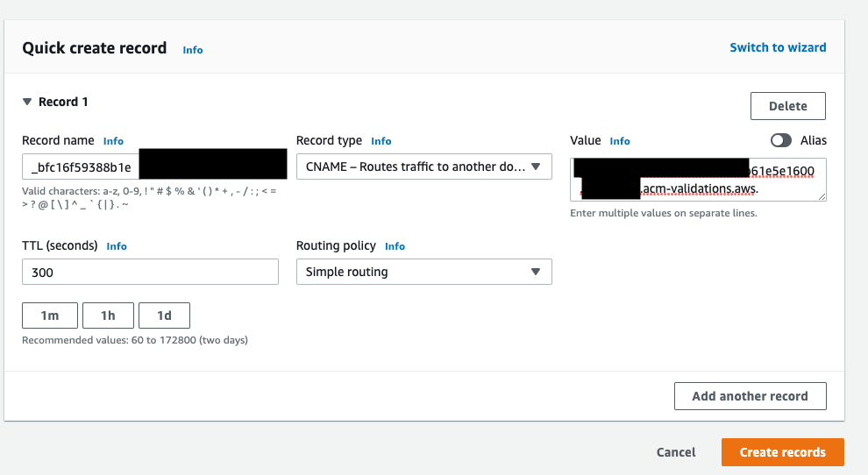Collapse the Record 1 section
The height and width of the screenshot is (475, 868).
27,102
